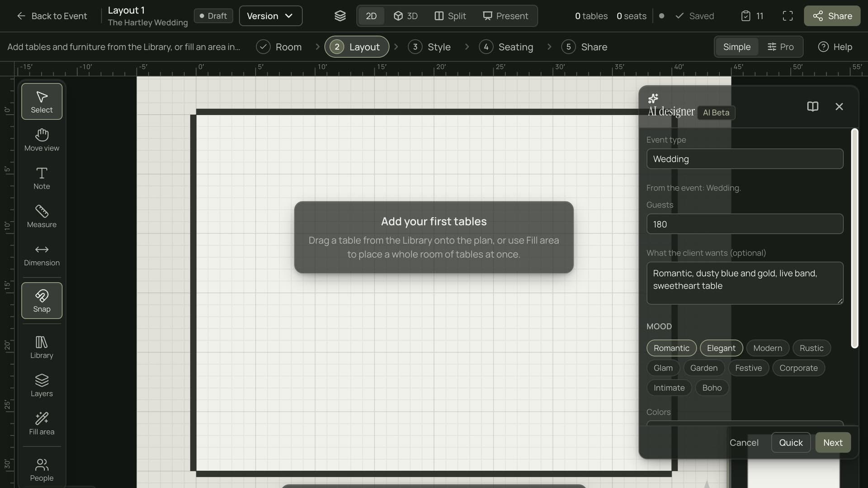Cancel the AI designer dialog
This screenshot has height=488, width=868.
[x=744, y=443]
